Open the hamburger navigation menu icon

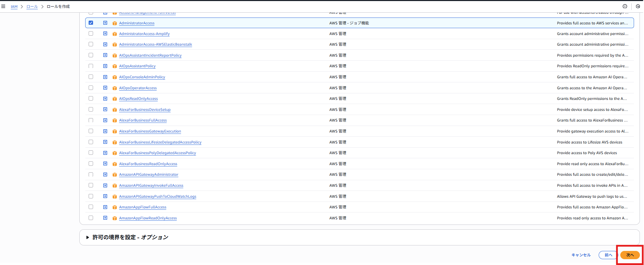[3, 6]
